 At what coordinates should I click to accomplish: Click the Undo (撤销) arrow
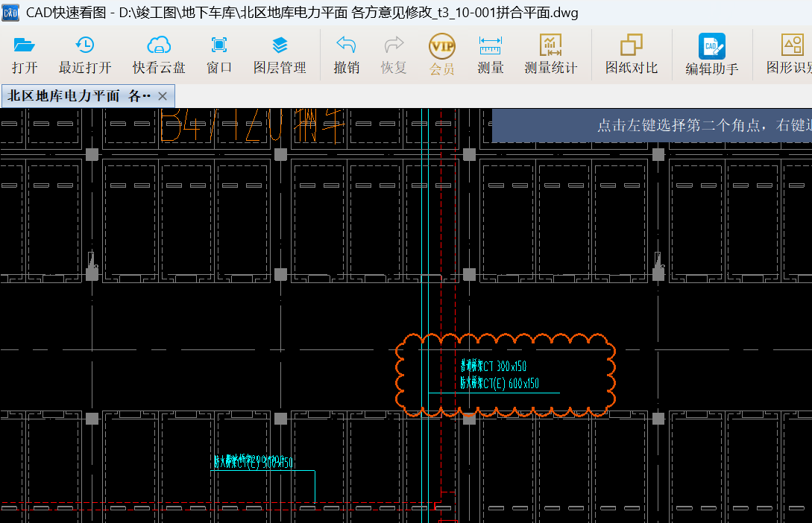click(x=346, y=45)
